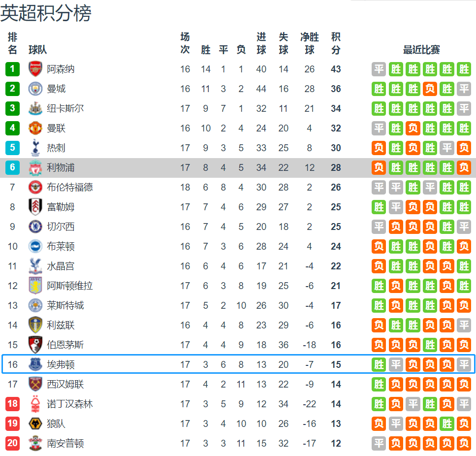Viewport: 476px width, 456px height.
Task: Click the Everton club crest icon
Action: pos(35,364)
